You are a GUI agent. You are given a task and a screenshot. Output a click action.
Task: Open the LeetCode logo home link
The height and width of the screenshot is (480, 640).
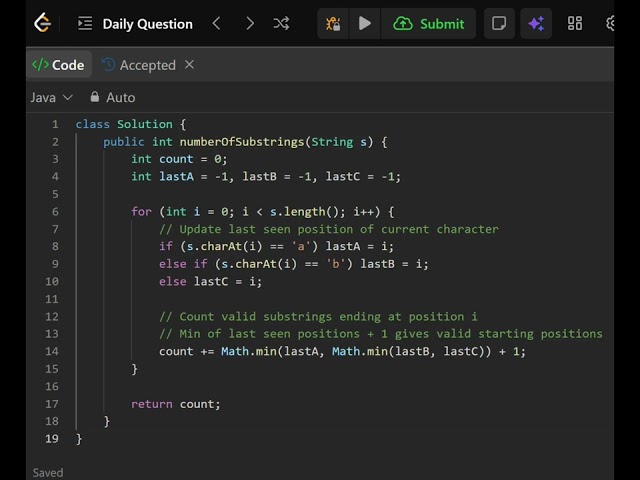(x=42, y=23)
